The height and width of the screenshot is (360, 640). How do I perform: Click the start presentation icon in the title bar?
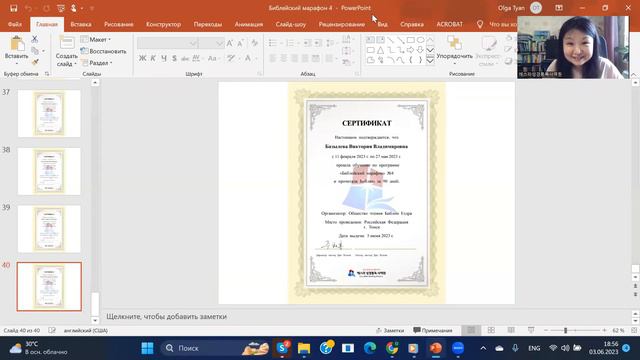61,8
